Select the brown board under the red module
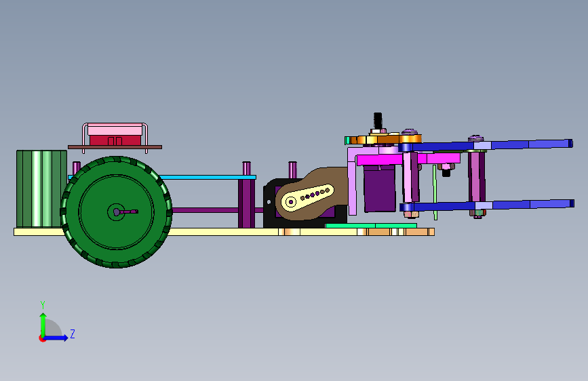 (115, 147)
